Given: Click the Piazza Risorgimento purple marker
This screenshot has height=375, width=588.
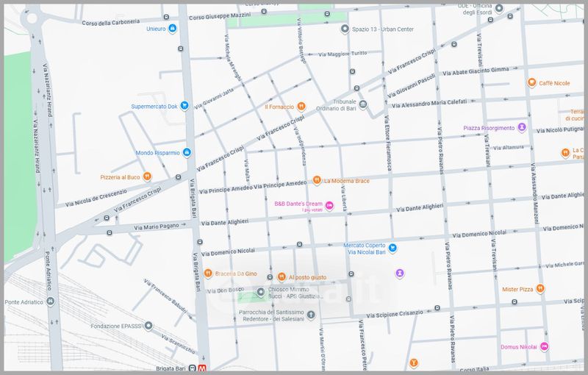Looking at the screenshot, I should pos(523,127).
